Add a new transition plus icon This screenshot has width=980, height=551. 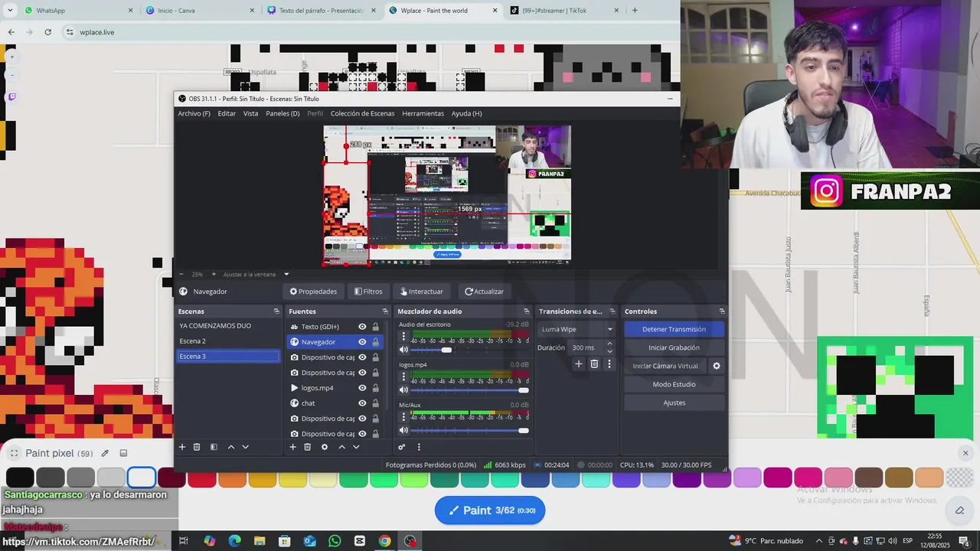[579, 364]
